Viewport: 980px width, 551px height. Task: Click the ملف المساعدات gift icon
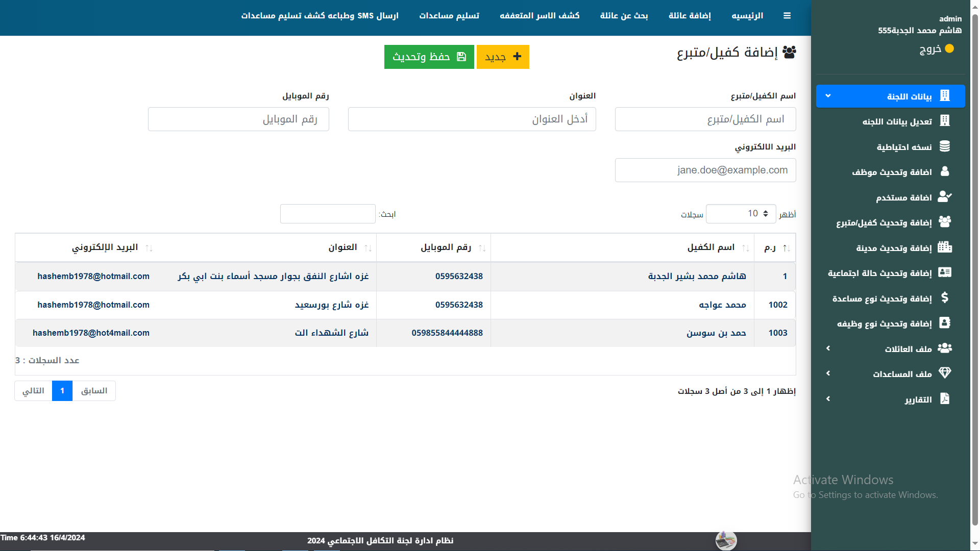point(945,373)
